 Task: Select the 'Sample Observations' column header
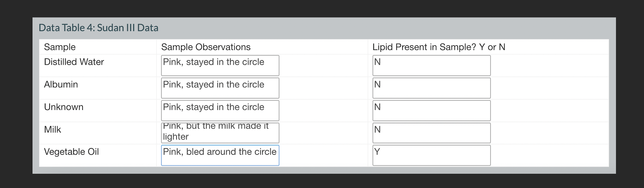pyautogui.click(x=206, y=47)
